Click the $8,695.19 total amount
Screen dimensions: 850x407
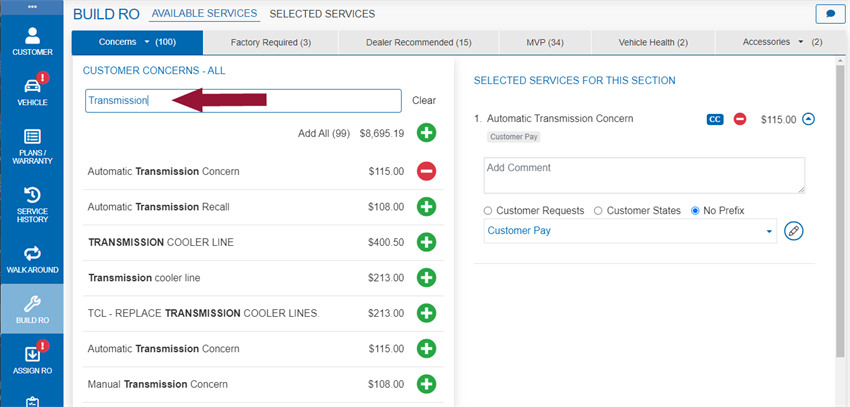(382, 133)
